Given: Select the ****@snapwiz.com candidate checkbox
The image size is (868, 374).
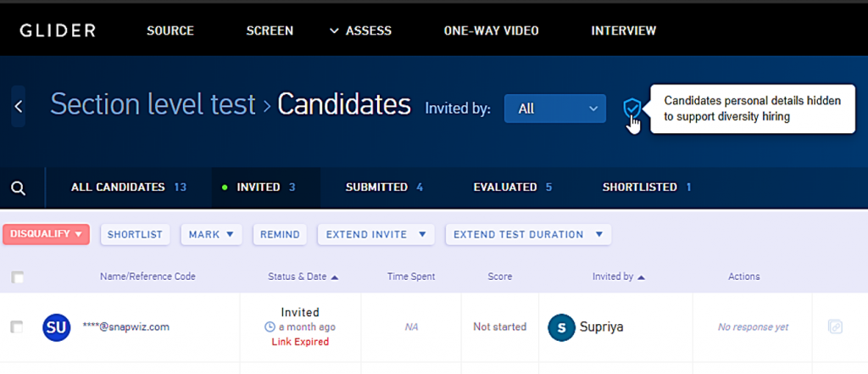Looking at the screenshot, I should tap(17, 327).
